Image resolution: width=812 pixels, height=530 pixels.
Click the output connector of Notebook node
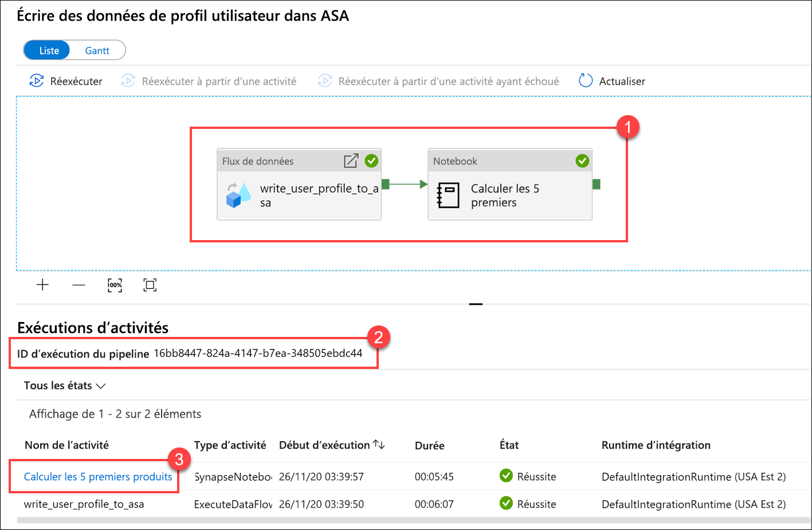coord(597,184)
